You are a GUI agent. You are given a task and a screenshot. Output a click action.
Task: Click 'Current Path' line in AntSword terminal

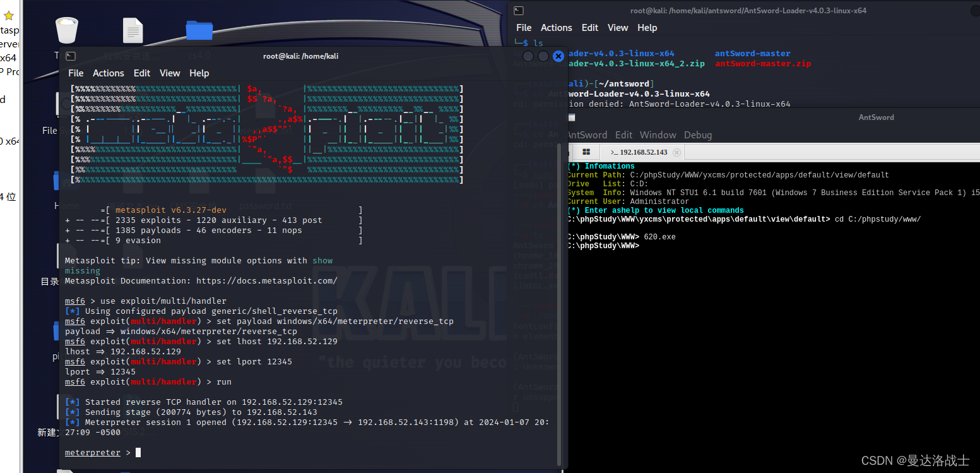728,176
